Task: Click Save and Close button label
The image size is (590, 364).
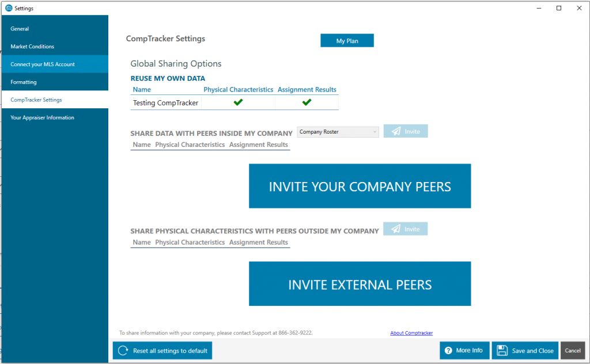Action: tap(533, 351)
